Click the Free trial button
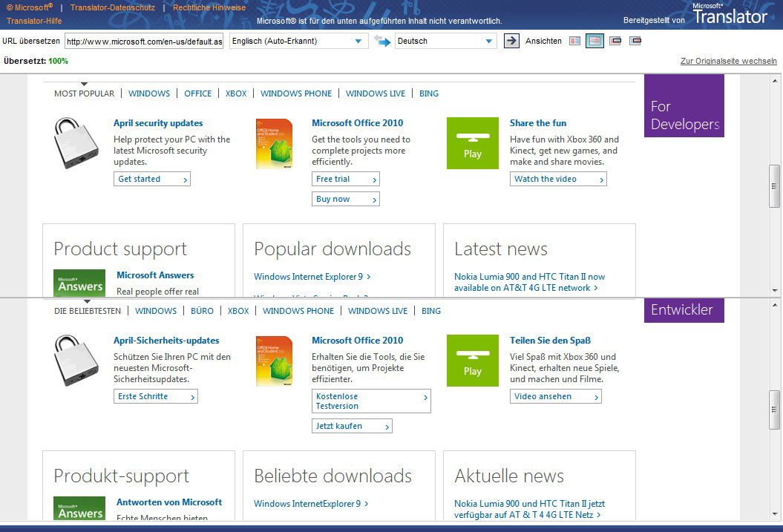Screen dimensions: 783x532 coord(346,179)
